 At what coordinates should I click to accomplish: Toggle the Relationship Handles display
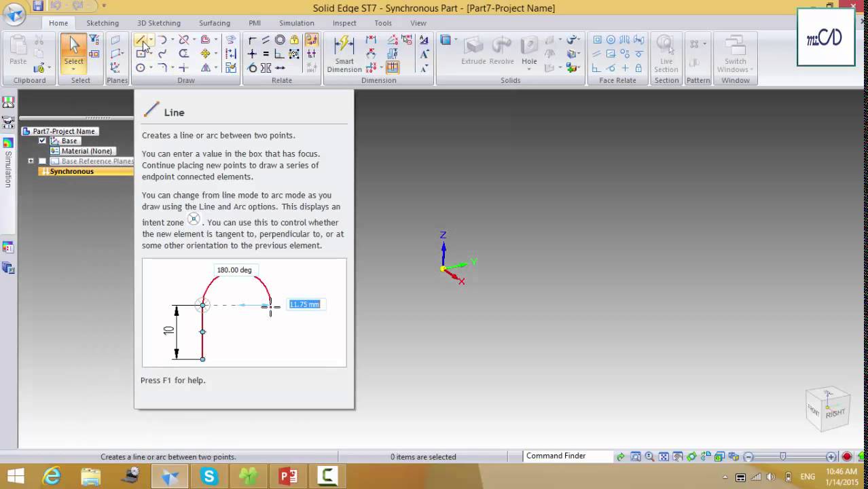click(312, 54)
